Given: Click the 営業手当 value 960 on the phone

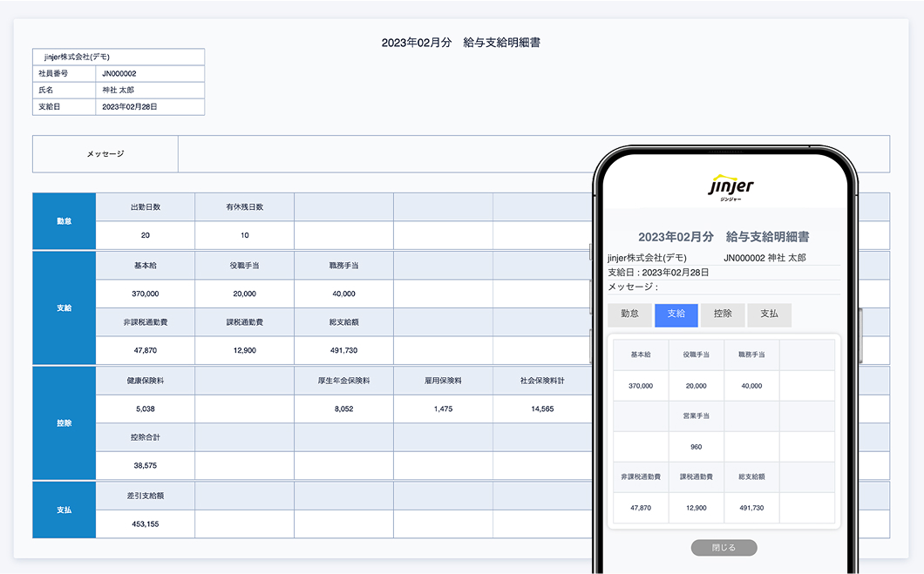Looking at the screenshot, I should click(696, 447).
